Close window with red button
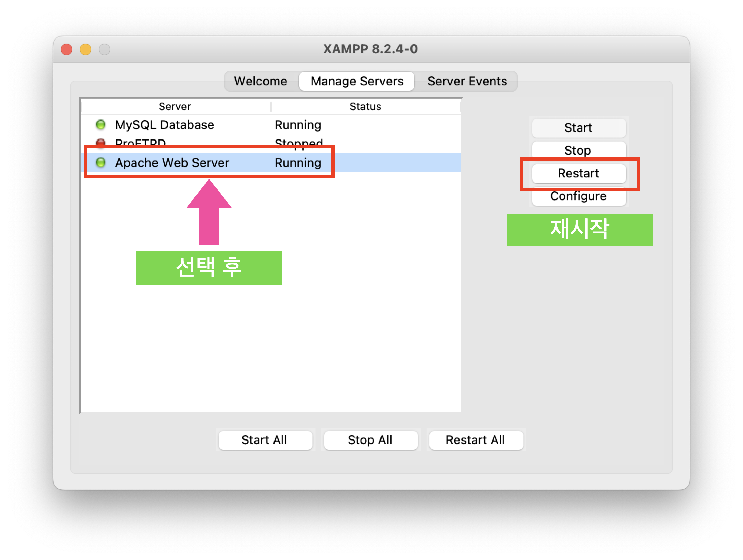 (66, 49)
